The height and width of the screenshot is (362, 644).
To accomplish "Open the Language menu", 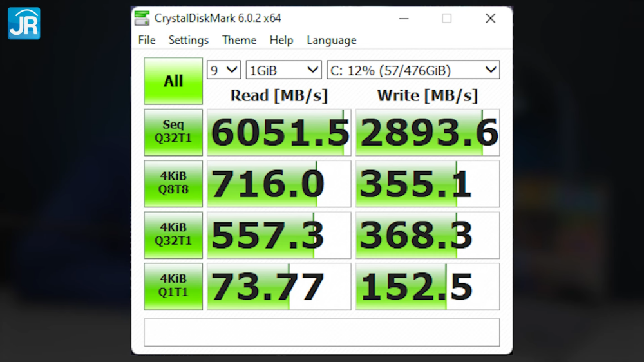I will click(332, 41).
